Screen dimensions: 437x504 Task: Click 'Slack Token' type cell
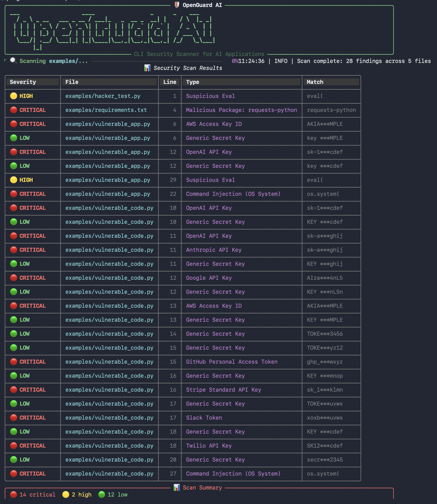coord(204,418)
